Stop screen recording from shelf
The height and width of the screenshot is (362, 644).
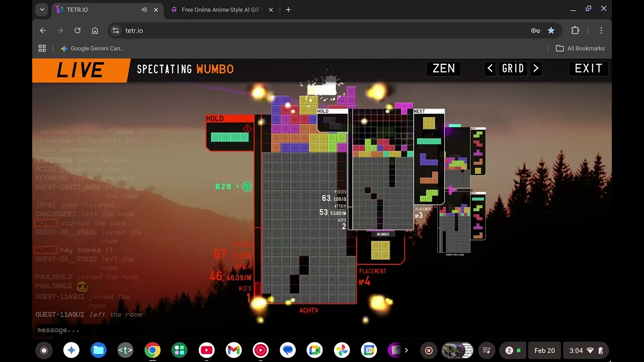[x=429, y=350]
